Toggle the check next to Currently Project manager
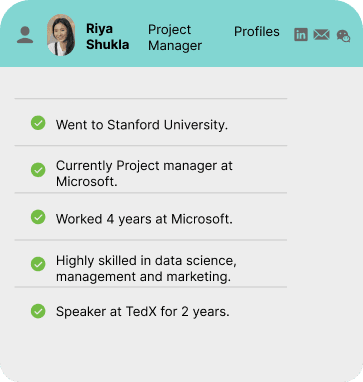Screen dimensions: 363x382 tap(38, 170)
